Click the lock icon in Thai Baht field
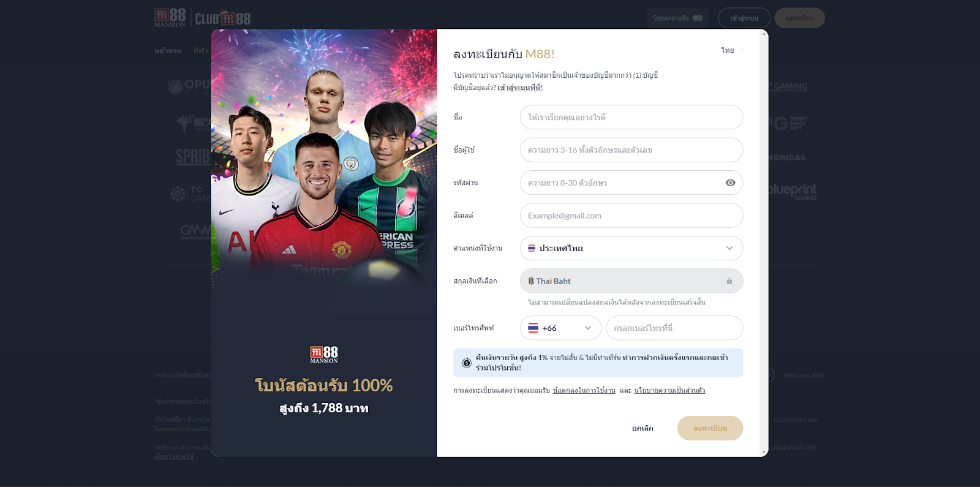Screen dimensions: 980x487 pos(729,281)
